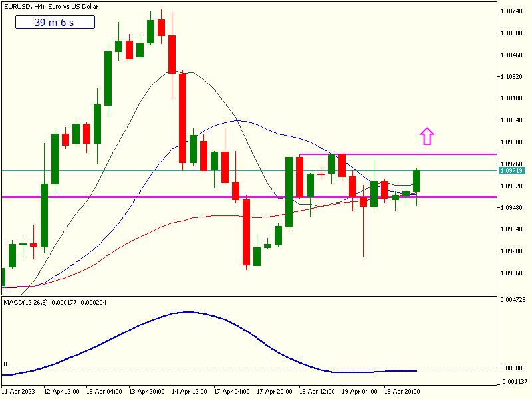Select the short upper magenta resistance line
The image size is (532, 399).
pos(399,154)
